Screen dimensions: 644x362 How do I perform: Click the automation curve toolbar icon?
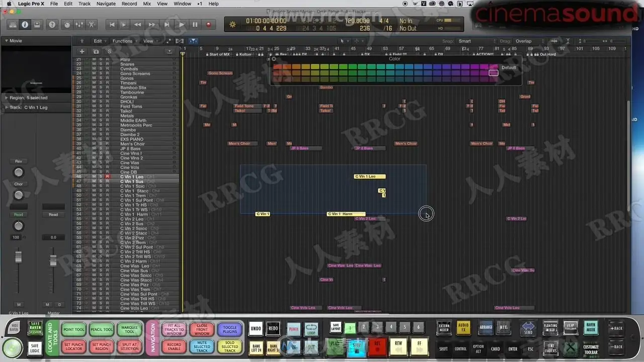coord(169,41)
